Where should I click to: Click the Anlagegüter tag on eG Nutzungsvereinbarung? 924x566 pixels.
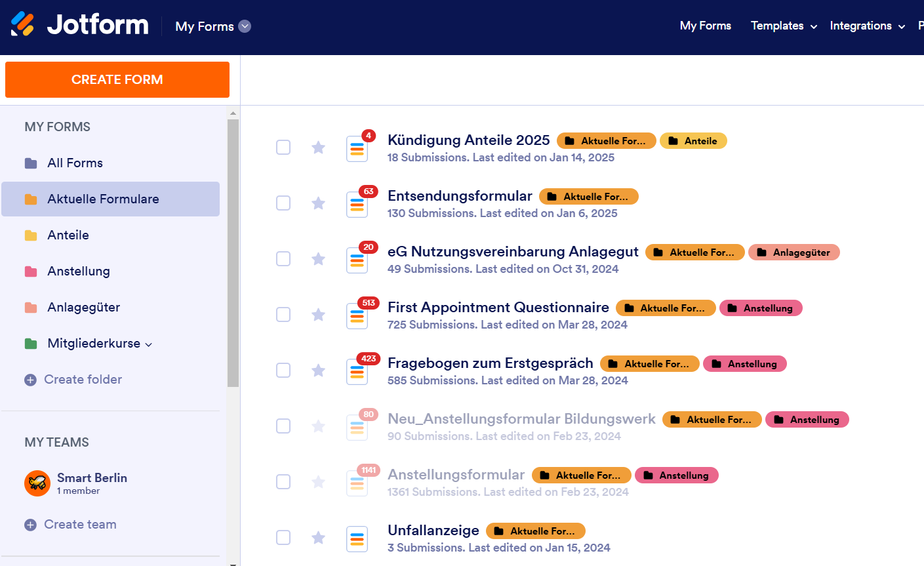(794, 253)
